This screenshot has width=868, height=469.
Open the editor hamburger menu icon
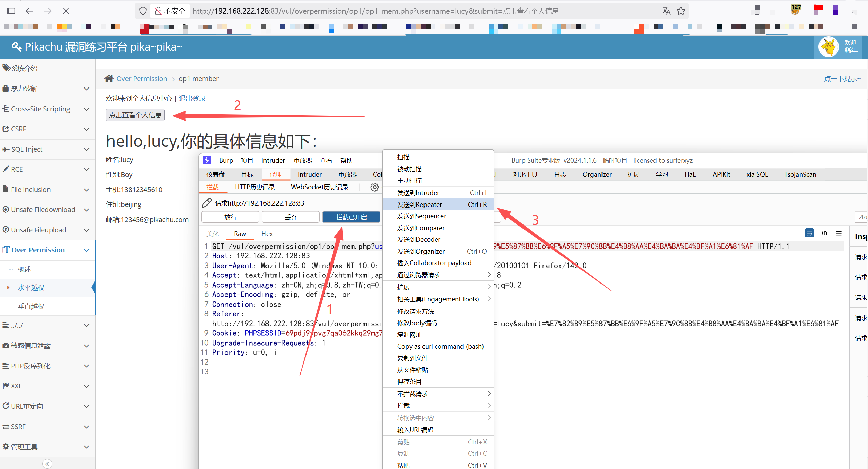pos(839,233)
